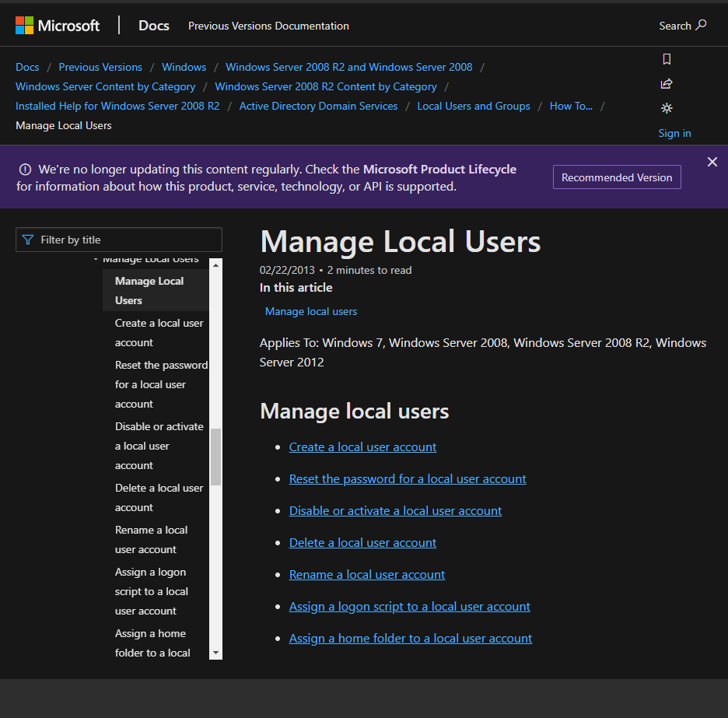Go to Previous Versions breadcrumb
The width and height of the screenshot is (728, 718).
pyautogui.click(x=100, y=67)
